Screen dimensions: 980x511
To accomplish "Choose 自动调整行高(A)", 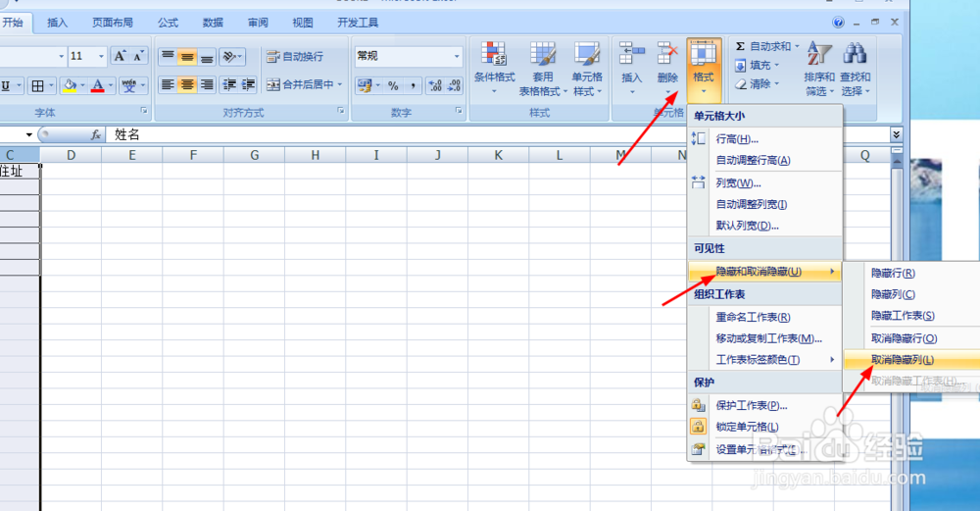I will click(x=765, y=160).
